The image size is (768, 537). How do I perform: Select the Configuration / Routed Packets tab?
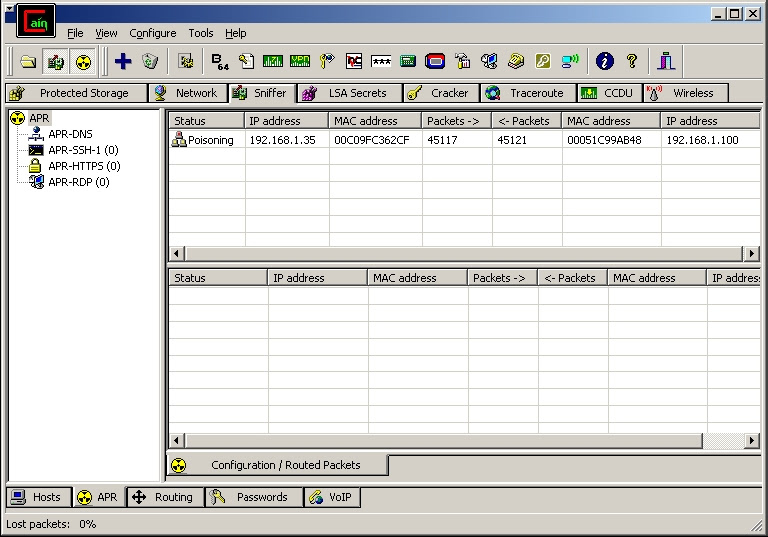tap(277, 465)
